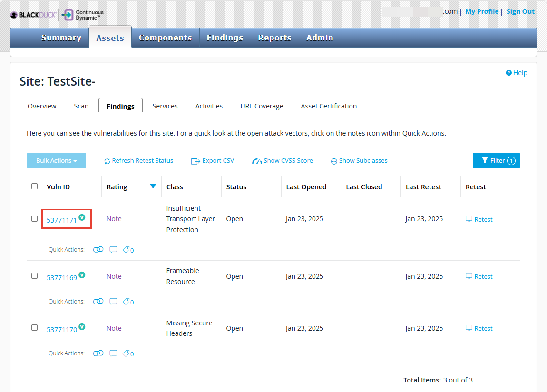
Task: Check the box for vuln 53771169
Action: point(35,276)
